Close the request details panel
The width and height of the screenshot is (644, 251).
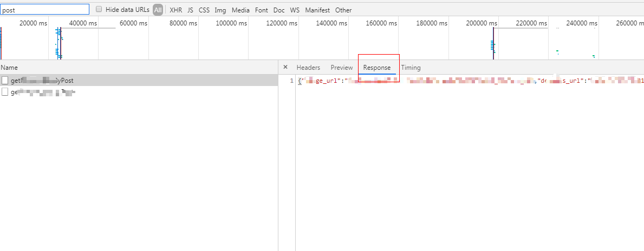(285, 67)
